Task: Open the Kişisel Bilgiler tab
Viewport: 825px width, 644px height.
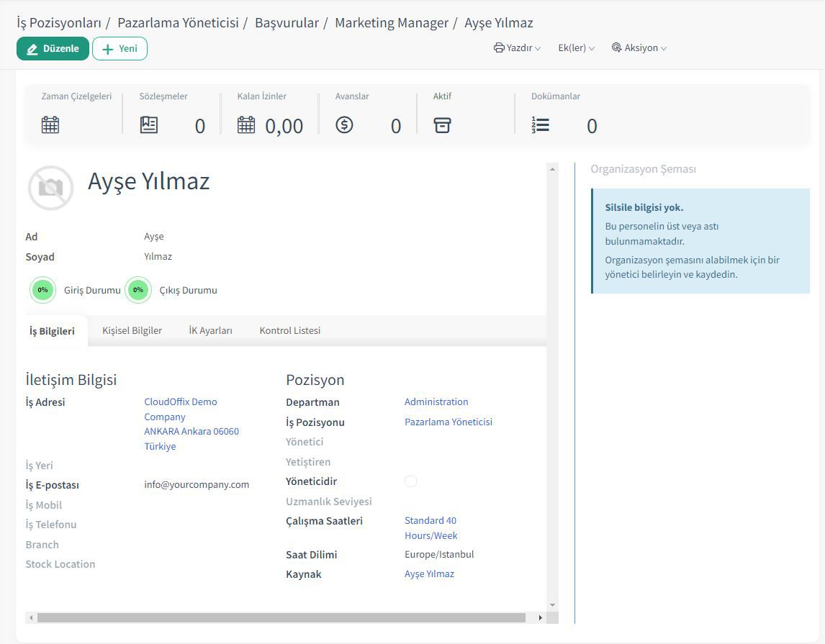Action: 132,331
